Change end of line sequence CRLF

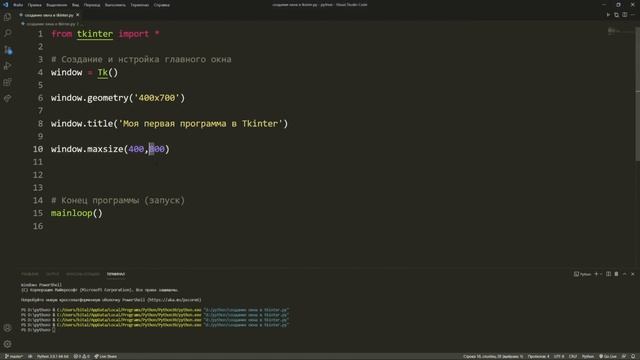[573, 356]
